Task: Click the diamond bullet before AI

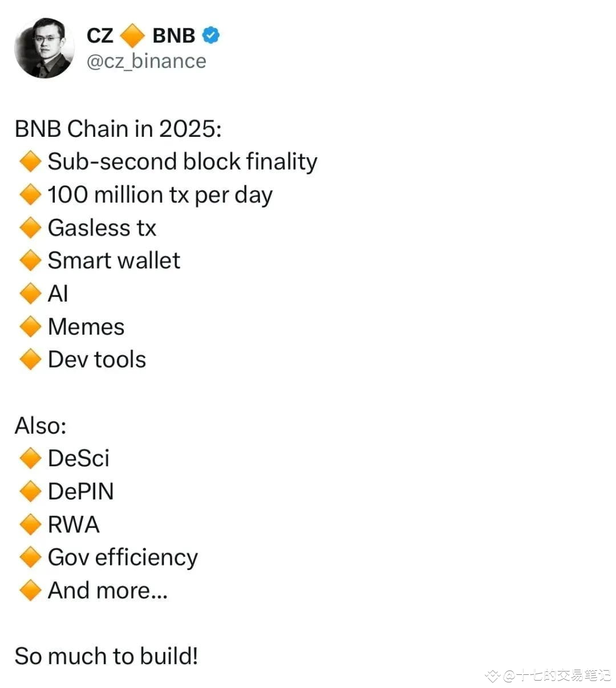Action: coord(30,294)
